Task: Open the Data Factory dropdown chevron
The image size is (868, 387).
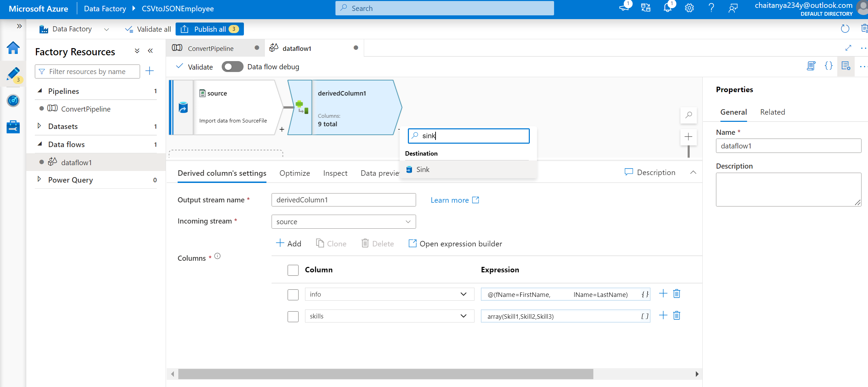Action: (106, 29)
